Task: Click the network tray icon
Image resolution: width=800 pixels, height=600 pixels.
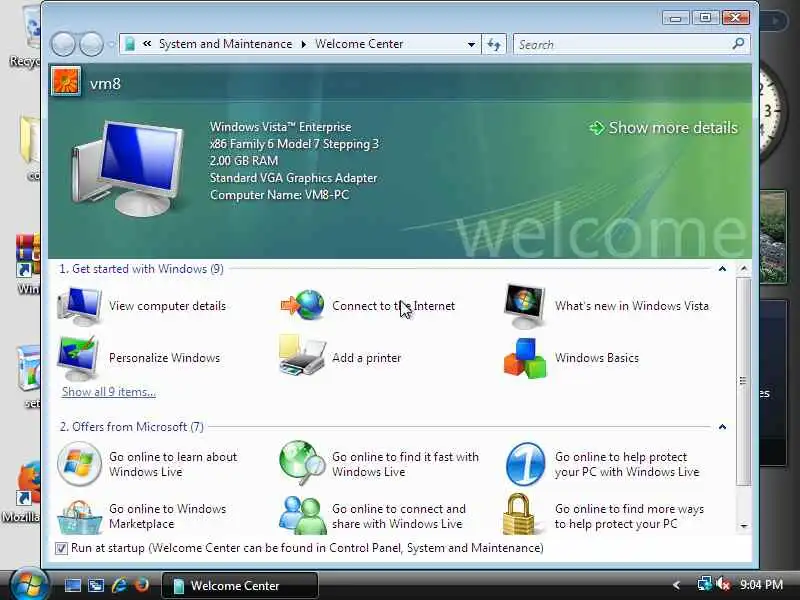Action: click(x=705, y=584)
